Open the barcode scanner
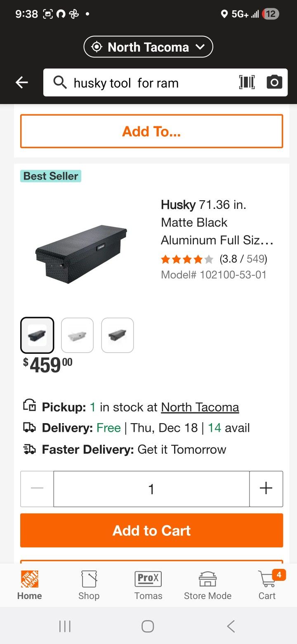The image size is (297, 644). pyautogui.click(x=247, y=83)
